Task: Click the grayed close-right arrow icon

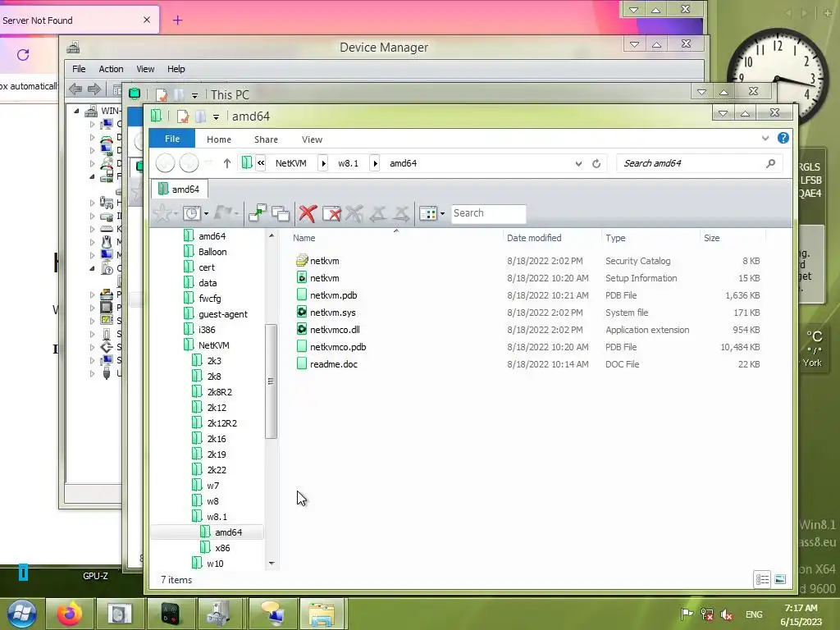Action: (400, 213)
